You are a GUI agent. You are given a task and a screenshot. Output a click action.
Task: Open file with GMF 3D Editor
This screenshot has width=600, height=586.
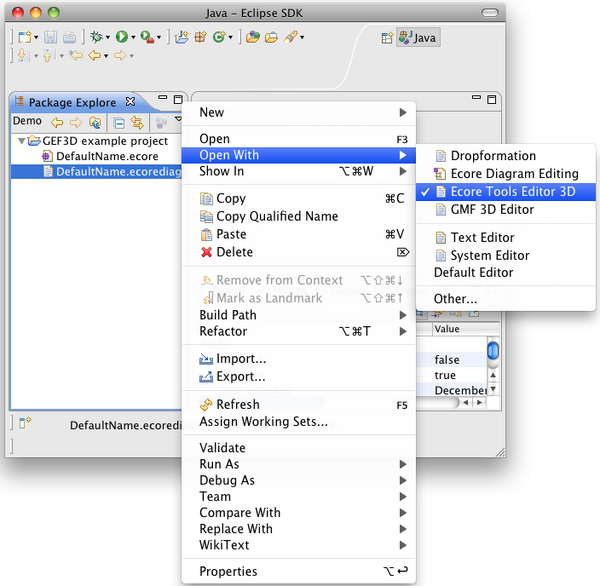coord(506,209)
